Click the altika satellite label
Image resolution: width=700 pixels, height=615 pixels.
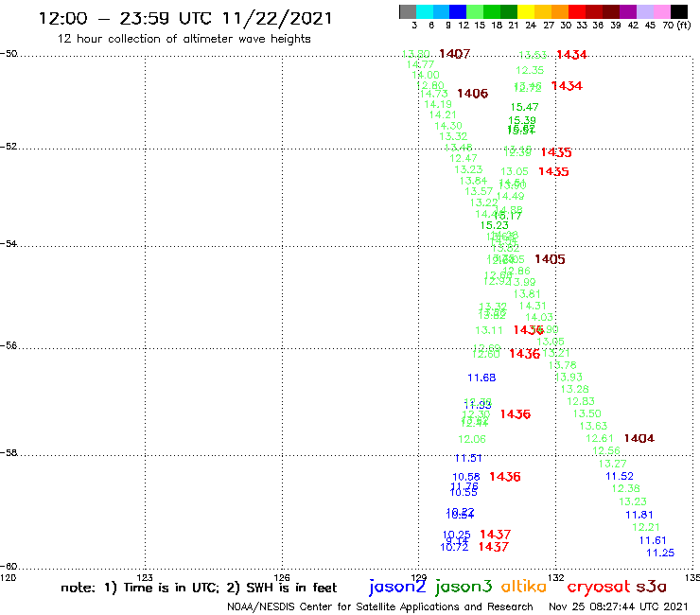(x=524, y=586)
